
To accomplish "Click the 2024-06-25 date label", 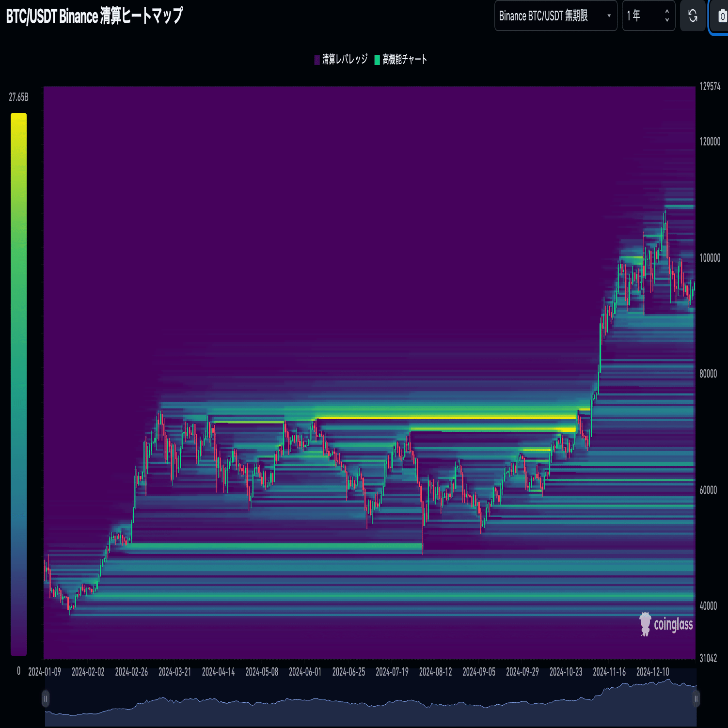I will point(349,672).
